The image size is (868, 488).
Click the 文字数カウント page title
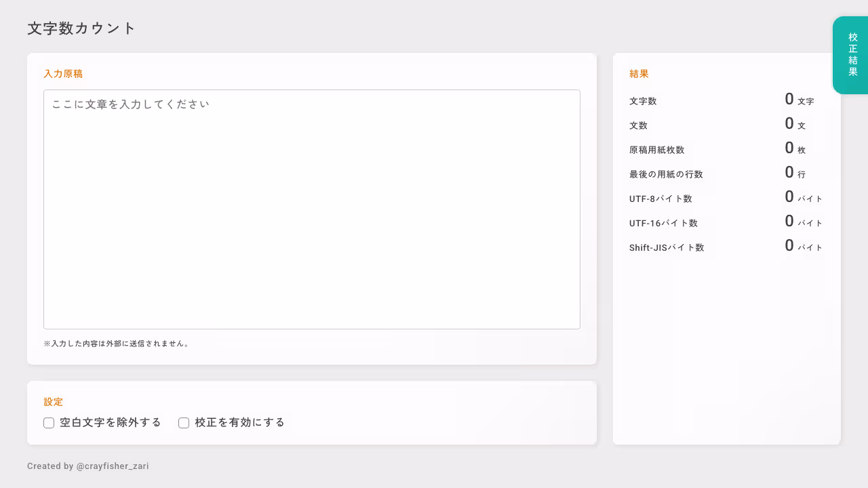(81, 28)
